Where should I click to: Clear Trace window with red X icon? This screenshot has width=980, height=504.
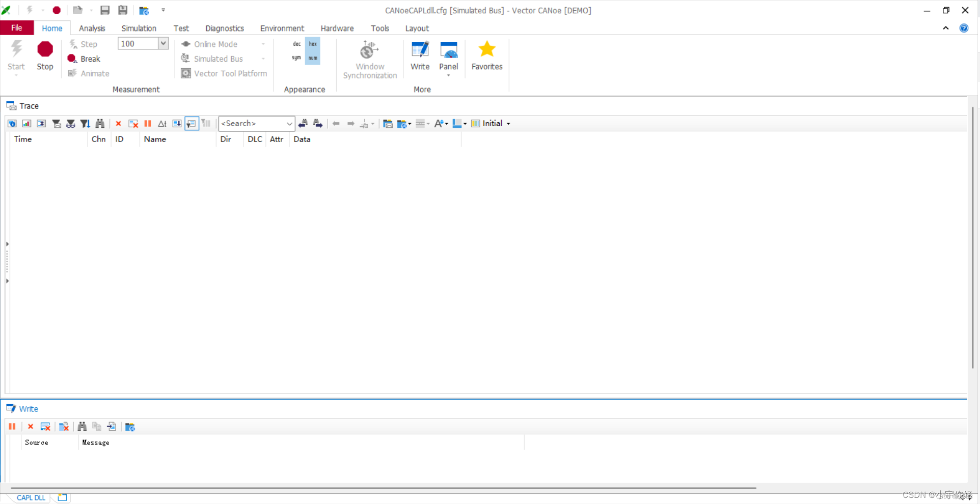(118, 123)
